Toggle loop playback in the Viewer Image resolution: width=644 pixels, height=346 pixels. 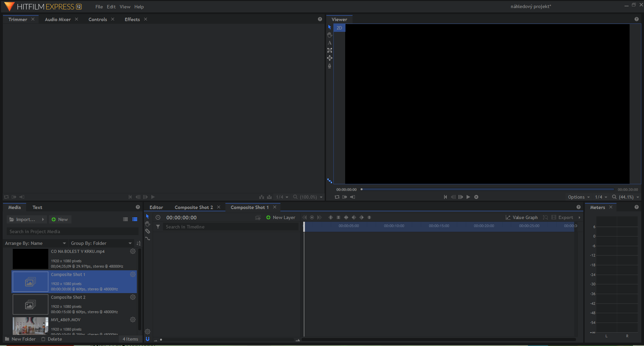click(336, 197)
